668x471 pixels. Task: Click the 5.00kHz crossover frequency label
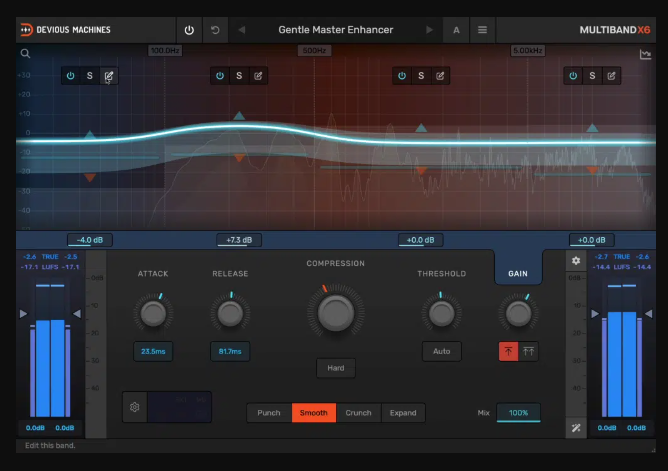point(527,51)
